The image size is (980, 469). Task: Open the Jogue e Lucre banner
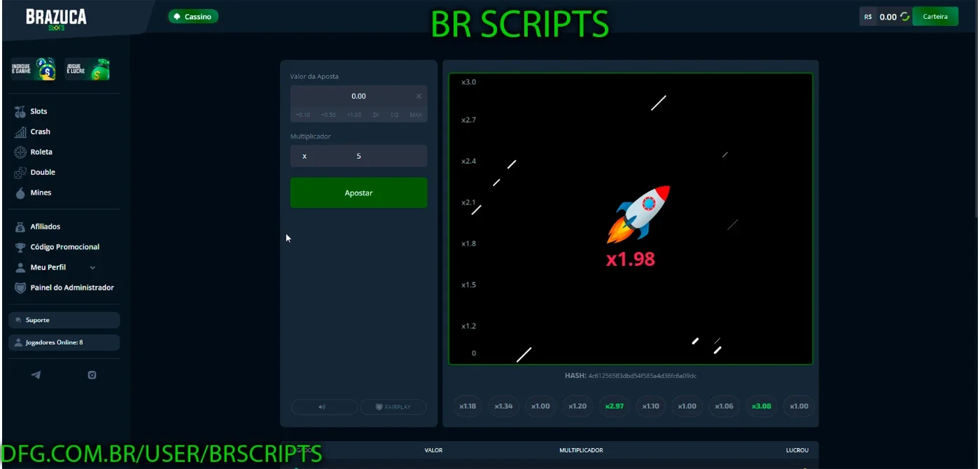pyautogui.click(x=87, y=69)
